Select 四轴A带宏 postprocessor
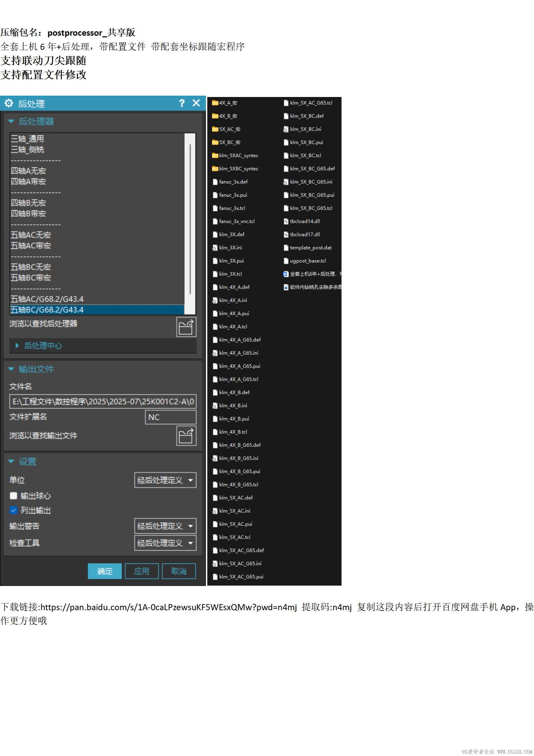 (28, 182)
